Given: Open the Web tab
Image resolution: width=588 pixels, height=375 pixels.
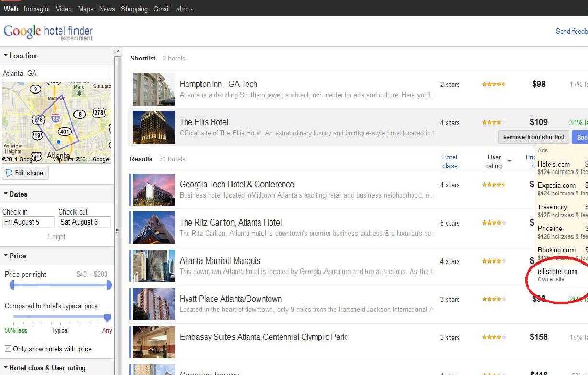Looking at the screenshot, I should pos(11,9).
